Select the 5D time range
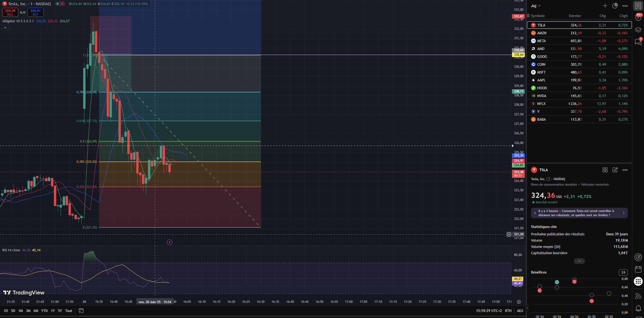 coord(13,311)
